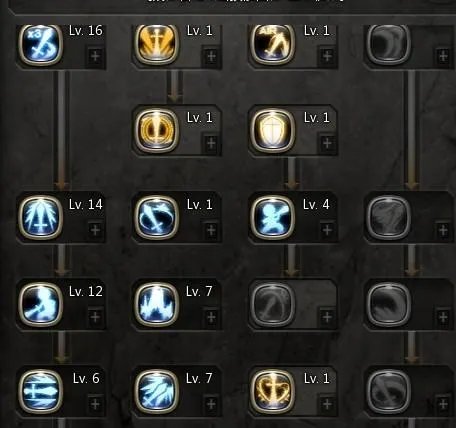Choose the golden shield with cross skill
This screenshot has height=428, width=456.
(273, 130)
